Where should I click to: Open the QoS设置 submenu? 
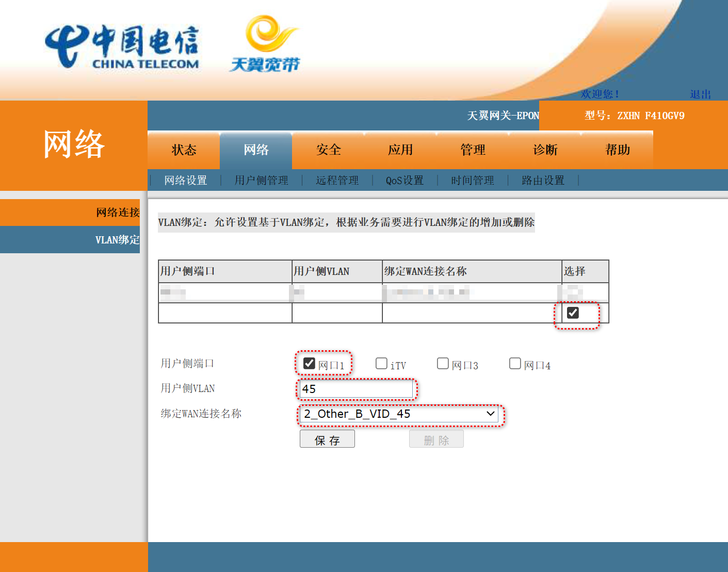(405, 181)
